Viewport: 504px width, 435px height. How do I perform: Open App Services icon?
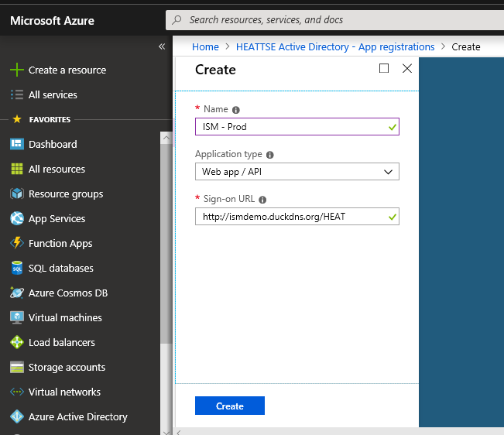coord(16,218)
